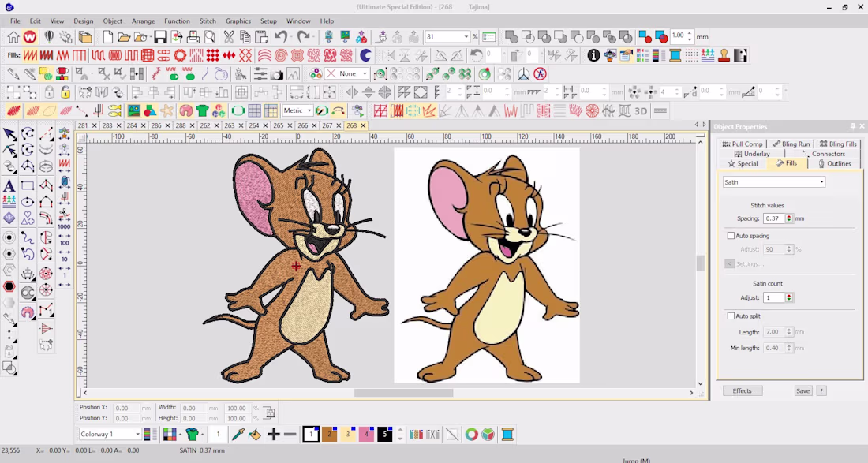
Task: Remove a color with the minus icon
Action: coord(290,435)
